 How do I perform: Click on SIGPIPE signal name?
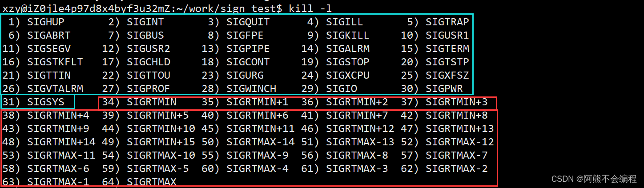[x=248, y=48]
